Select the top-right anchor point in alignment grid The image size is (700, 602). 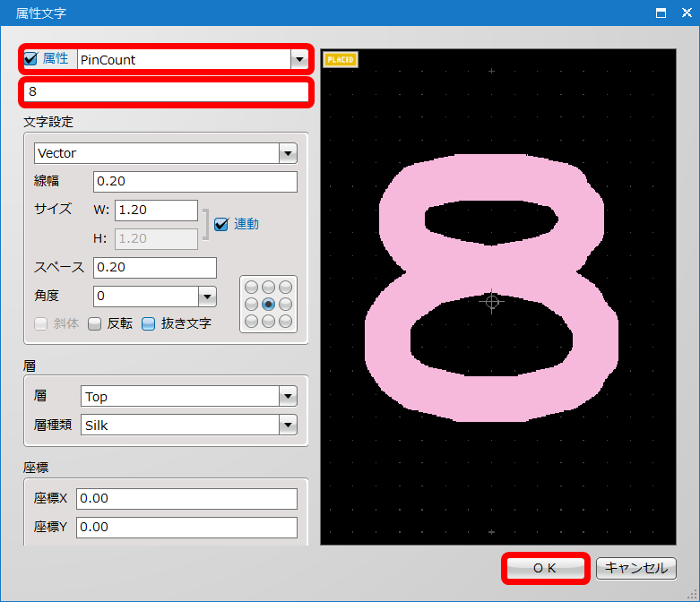(x=285, y=288)
